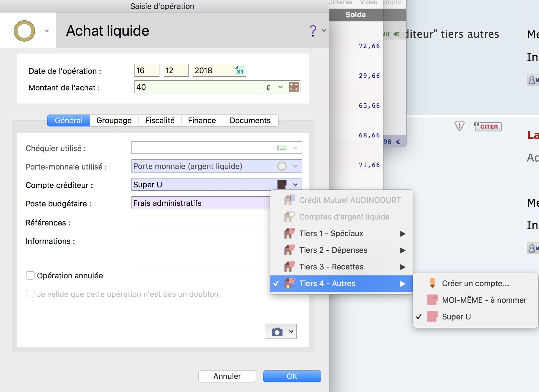Switch to the Documents tab
The height and width of the screenshot is (392, 539).
[x=250, y=120]
